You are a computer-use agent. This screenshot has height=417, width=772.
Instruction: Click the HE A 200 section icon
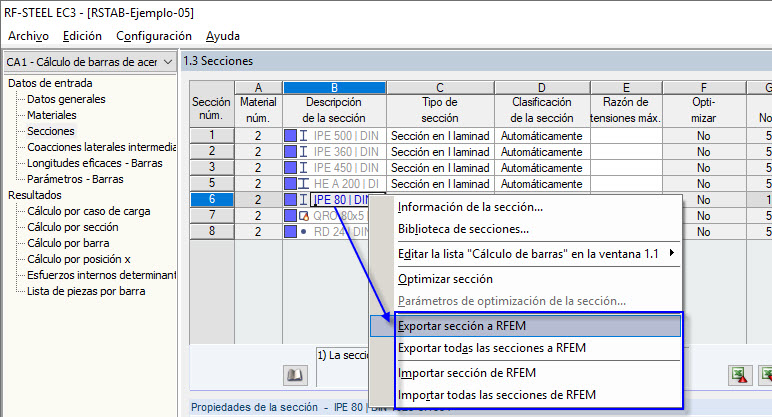pyautogui.click(x=304, y=184)
